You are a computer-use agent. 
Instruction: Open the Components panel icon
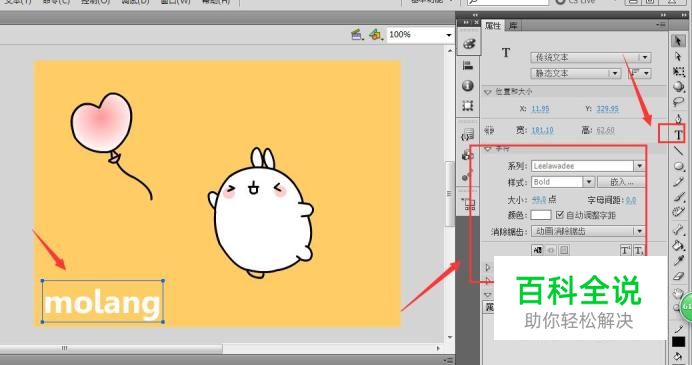468,155
